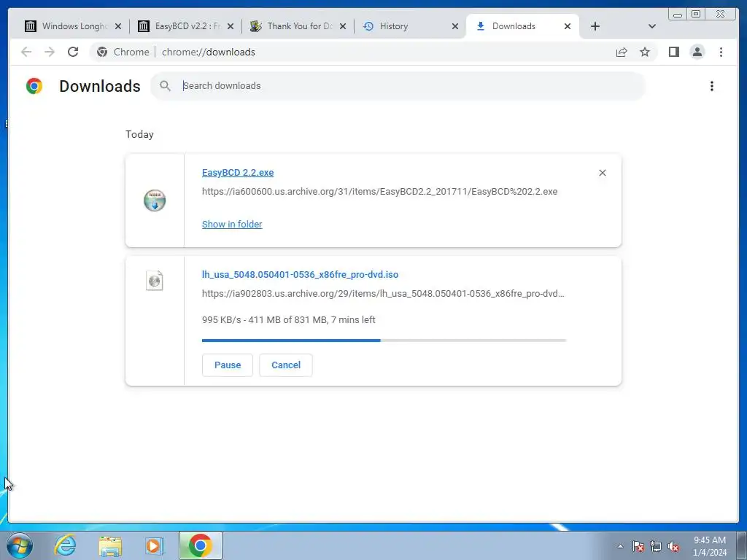
Task: Open the share this page icon
Action: click(622, 52)
